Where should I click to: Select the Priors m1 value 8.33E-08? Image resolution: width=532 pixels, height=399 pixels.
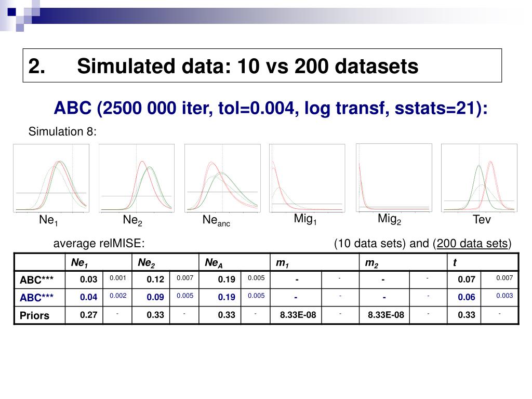point(298,315)
